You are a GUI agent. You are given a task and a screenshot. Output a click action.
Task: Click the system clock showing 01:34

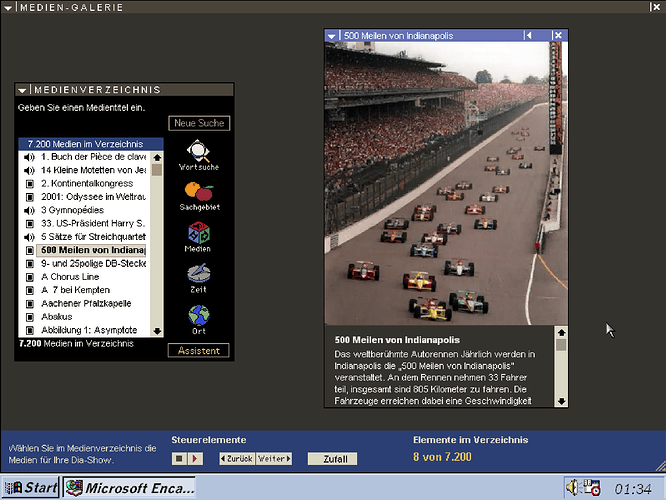pyautogui.click(x=633, y=489)
